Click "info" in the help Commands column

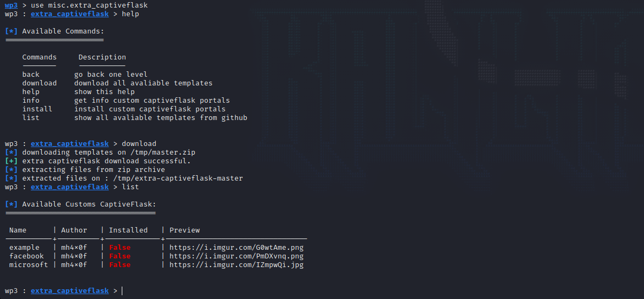coord(31,101)
